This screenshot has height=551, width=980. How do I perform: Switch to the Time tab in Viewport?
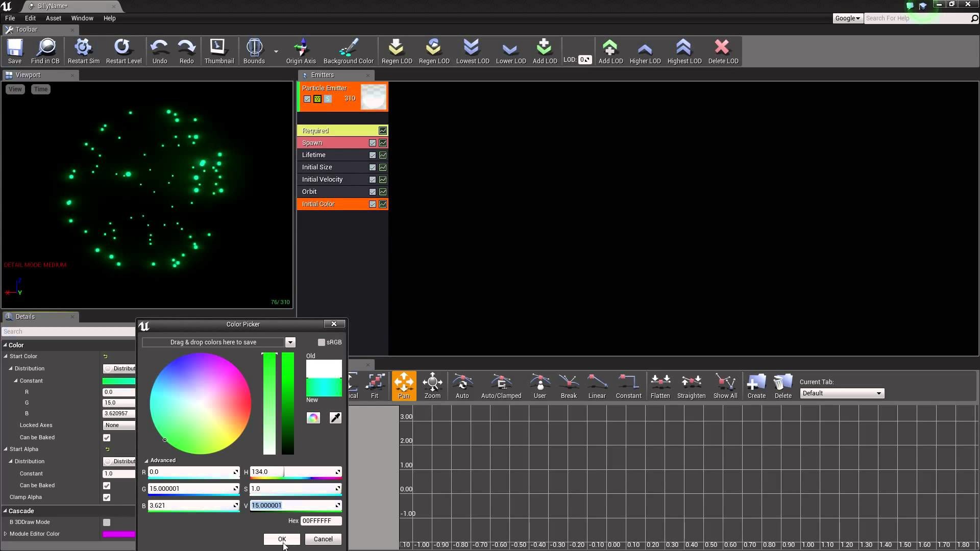pos(40,89)
